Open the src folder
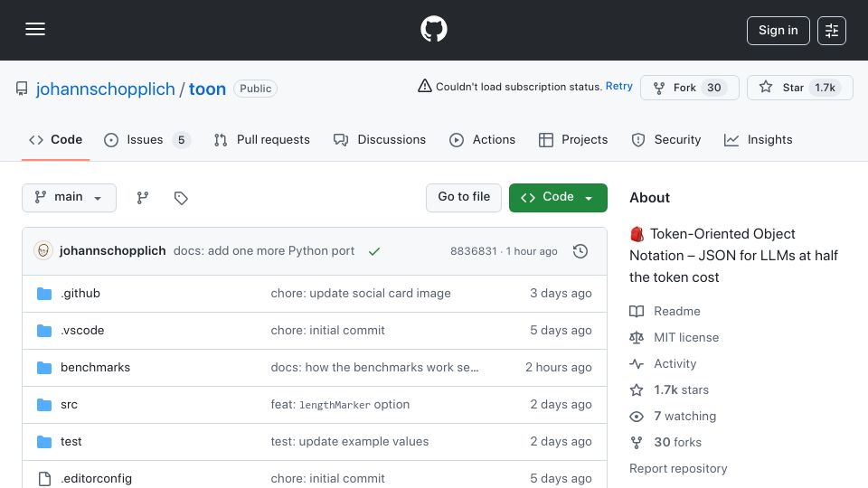Image resolution: width=868 pixels, height=488 pixels. (69, 405)
